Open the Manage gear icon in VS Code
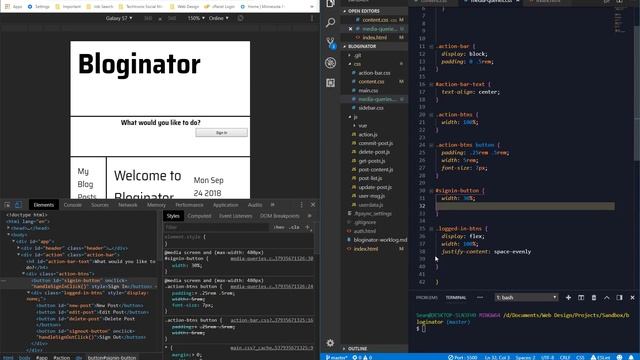The width and height of the screenshot is (640, 360). (330, 343)
